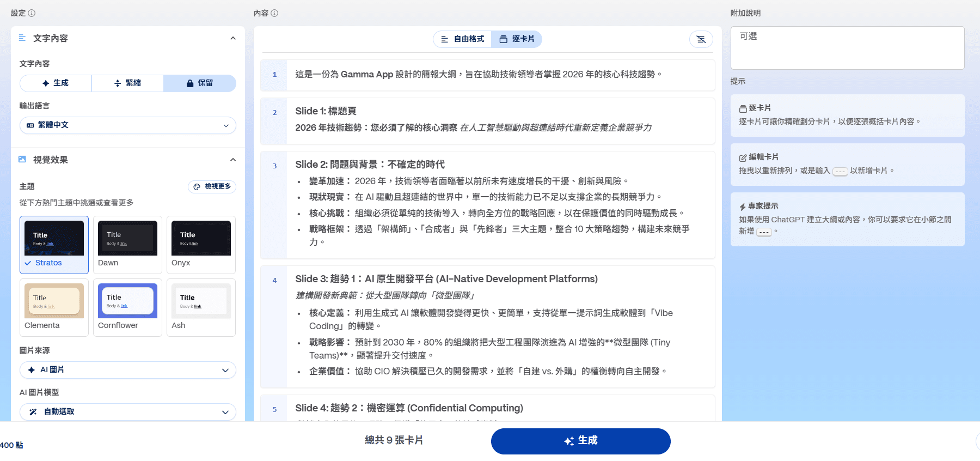Open the AI 圖片模型 自動選取 dropdown
980x461 pixels.
tap(128, 412)
